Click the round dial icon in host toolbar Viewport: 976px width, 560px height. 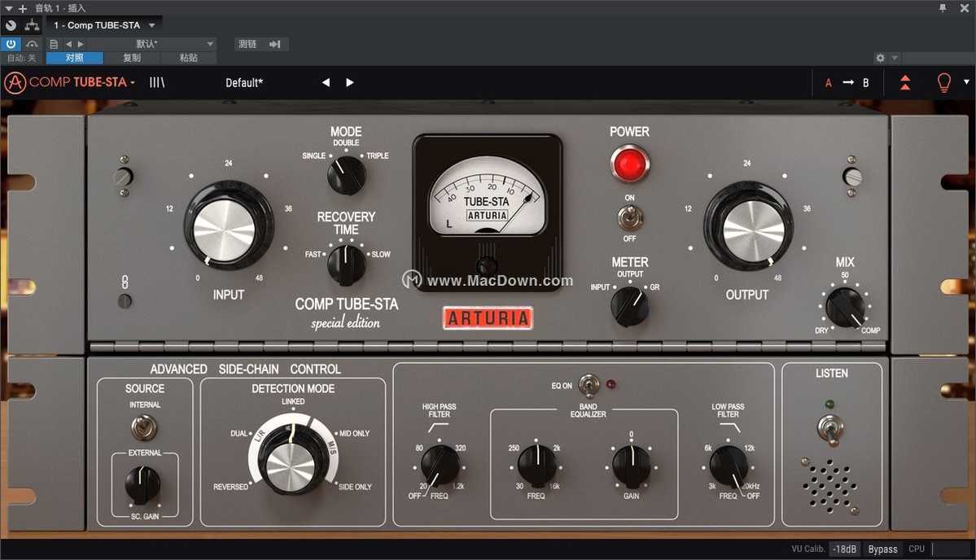pyautogui.click(x=11, y=25)
